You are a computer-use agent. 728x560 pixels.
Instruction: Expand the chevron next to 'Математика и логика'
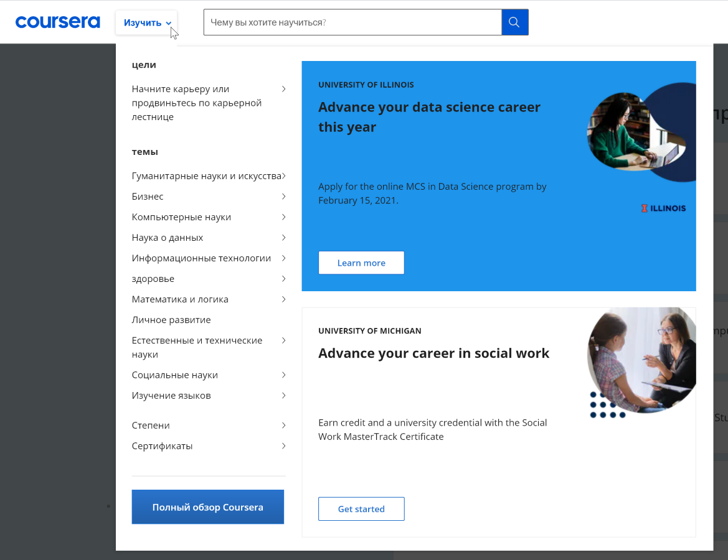click(x=283, y=299)
